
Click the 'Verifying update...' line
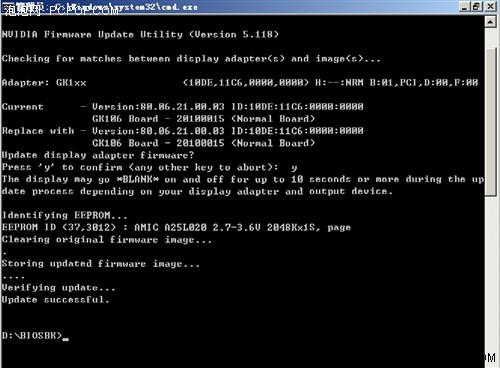[x=59, y=288]
